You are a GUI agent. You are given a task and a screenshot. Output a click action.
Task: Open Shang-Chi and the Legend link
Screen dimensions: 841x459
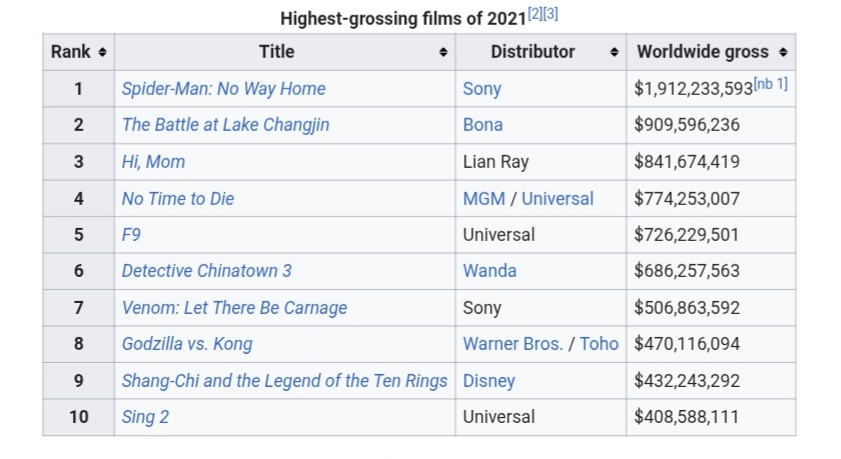(x=285, y=381)
